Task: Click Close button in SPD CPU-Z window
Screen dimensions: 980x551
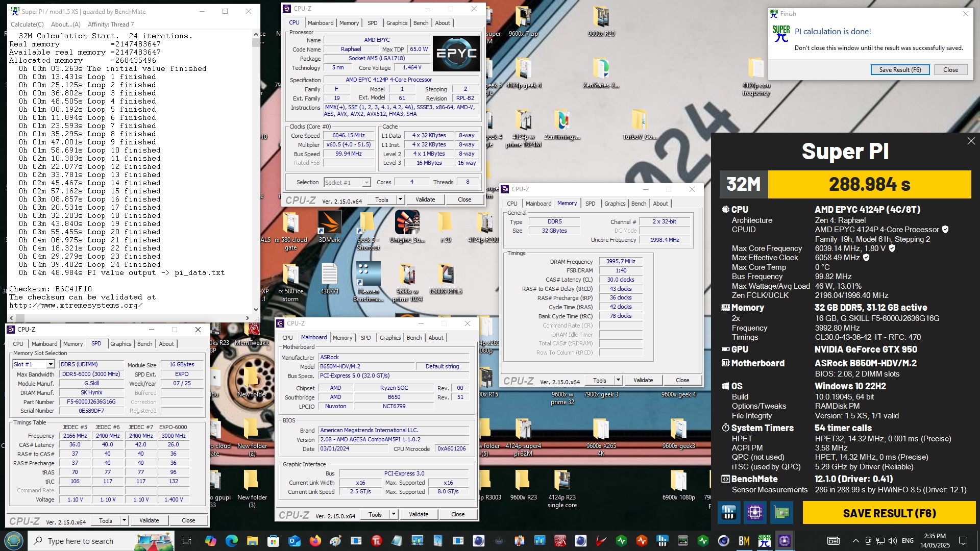Action: click(x=188, y=520)
